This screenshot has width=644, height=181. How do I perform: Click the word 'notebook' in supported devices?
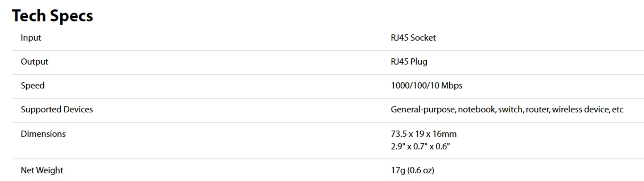(476, 110)
